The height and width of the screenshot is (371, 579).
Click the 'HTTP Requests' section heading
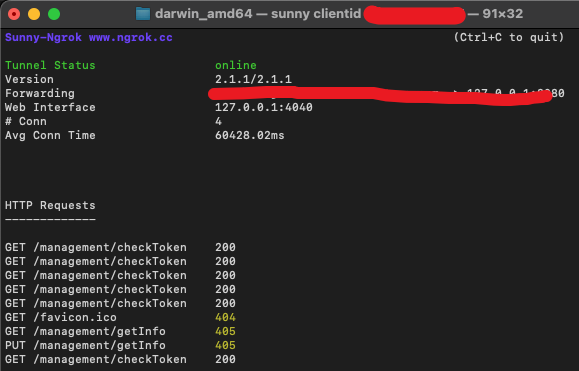50,205
